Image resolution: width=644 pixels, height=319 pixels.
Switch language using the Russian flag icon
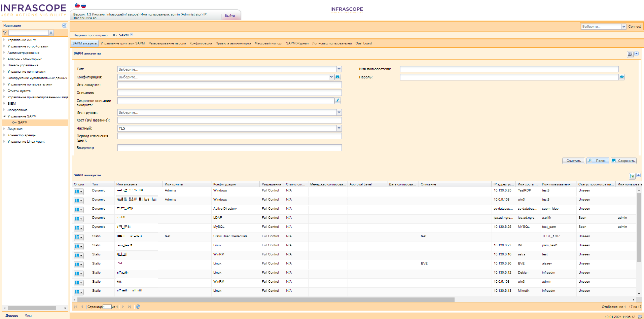pos(84,6)
